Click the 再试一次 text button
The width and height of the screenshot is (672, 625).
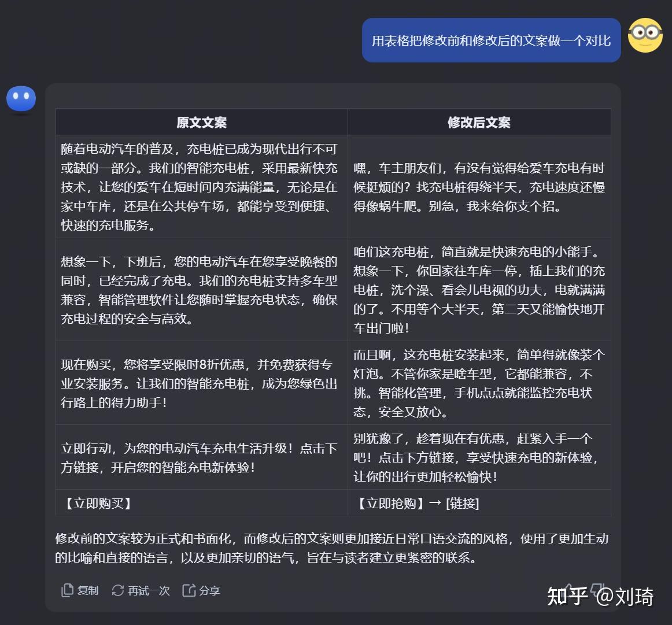[149, 590]
